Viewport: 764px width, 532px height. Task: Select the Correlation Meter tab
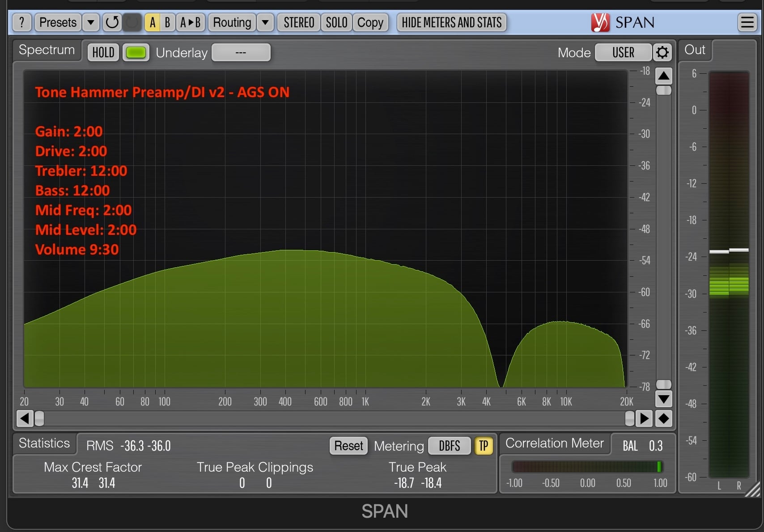(555, 443)
